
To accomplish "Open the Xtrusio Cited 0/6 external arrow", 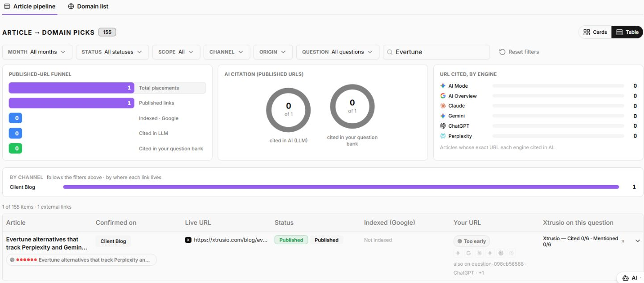I will [x=623, y=241].
